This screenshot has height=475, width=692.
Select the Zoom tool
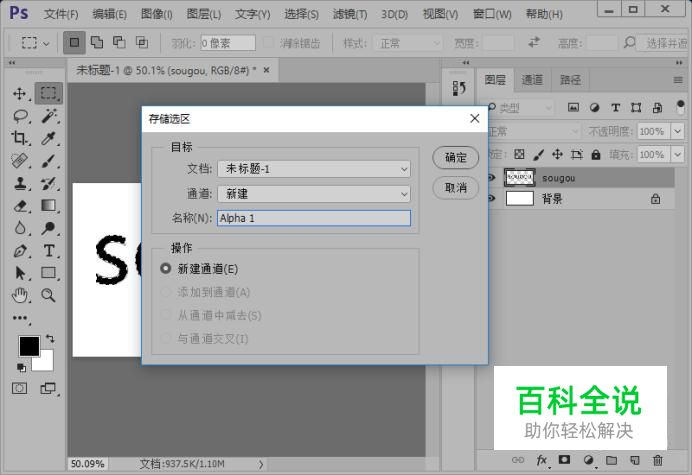48,295
